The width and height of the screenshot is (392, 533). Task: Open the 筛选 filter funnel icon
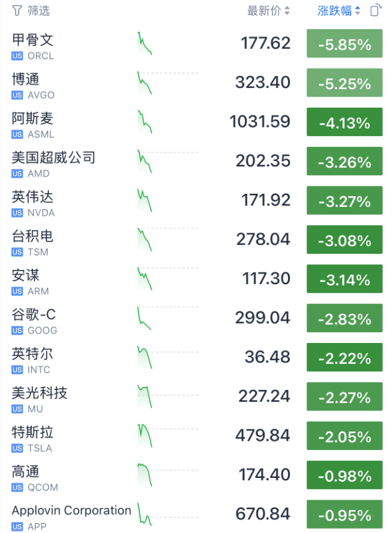(17, 11)
